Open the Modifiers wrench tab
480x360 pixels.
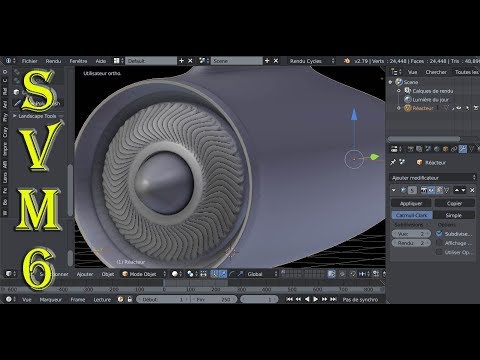point(463,149)
